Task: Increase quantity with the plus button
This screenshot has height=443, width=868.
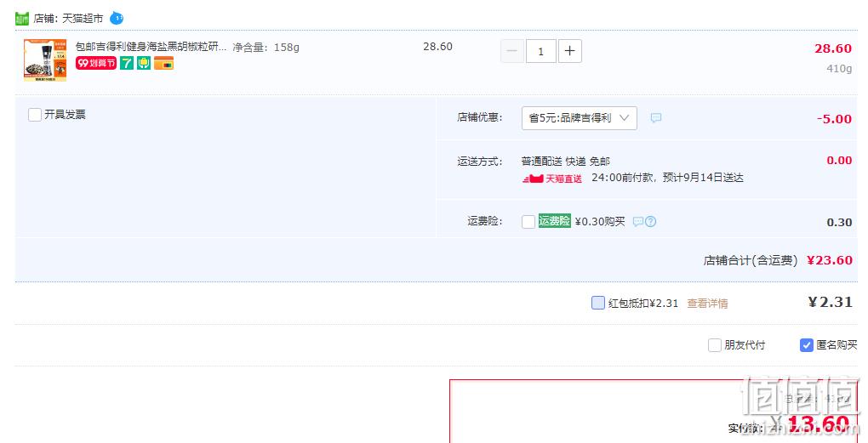Action: tap(569, 51)
